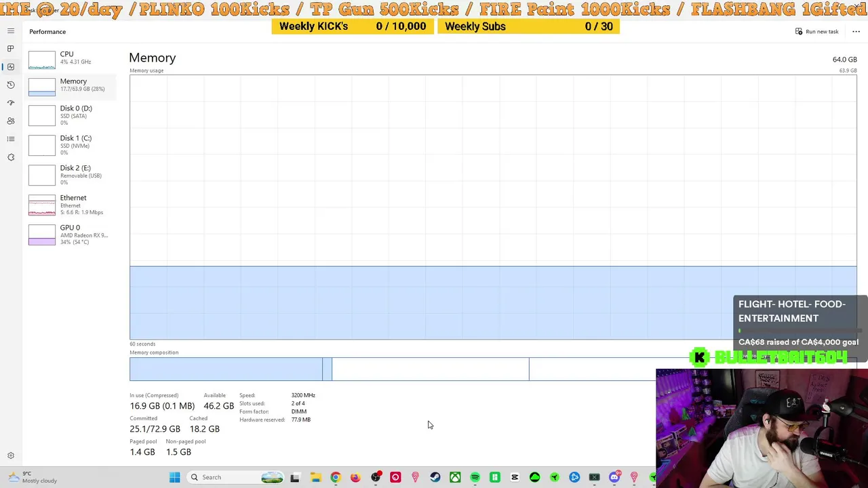Select Disk 2 (E:) performance item
The height and width of the screenshot is (488, 868).
71,175
